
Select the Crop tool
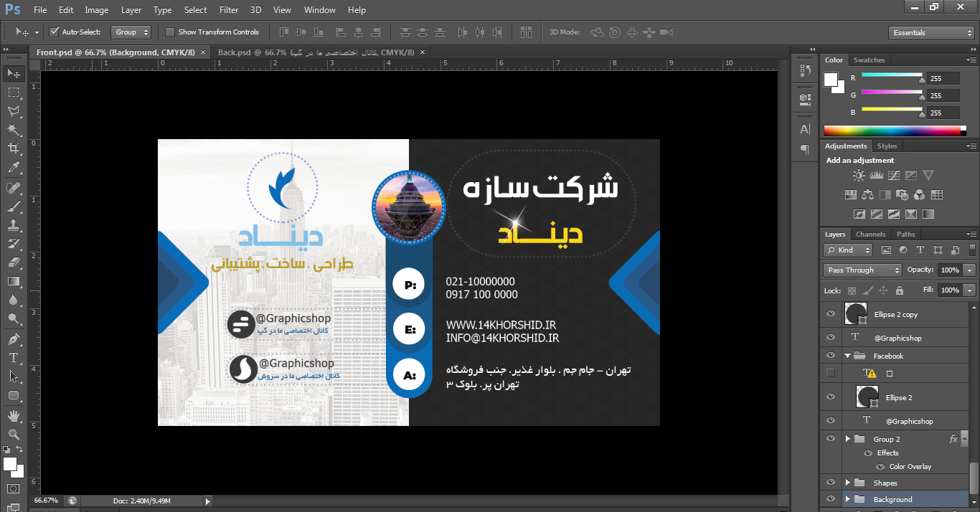[x=14, y=148]
